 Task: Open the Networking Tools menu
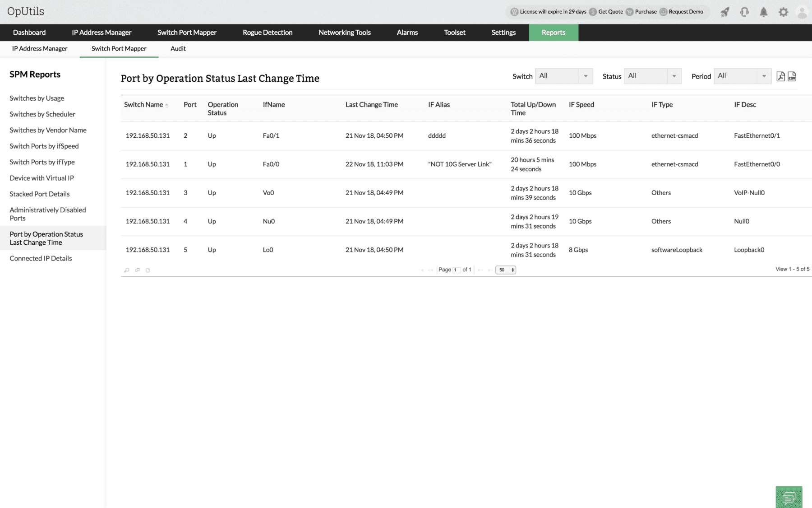[344, 33]
